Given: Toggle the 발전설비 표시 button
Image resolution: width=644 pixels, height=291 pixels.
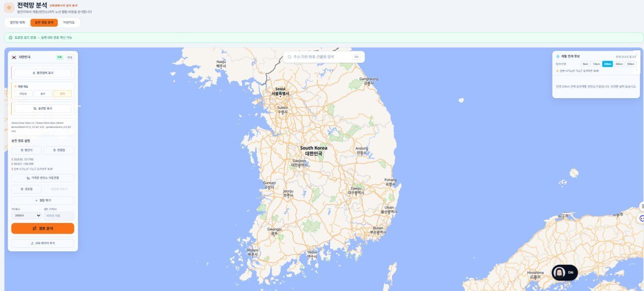Looking at the screenshot, I should click(43, 73).
